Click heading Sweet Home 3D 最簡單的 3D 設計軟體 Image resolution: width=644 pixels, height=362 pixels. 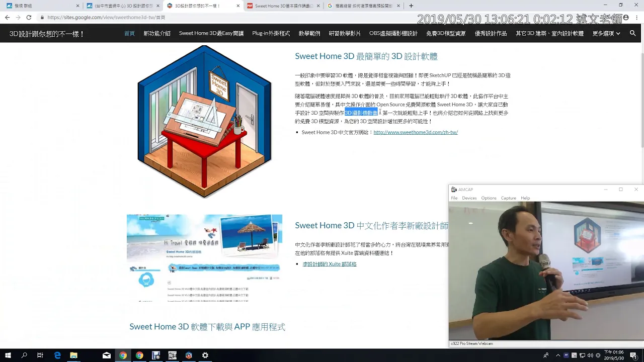coord(366,56)
